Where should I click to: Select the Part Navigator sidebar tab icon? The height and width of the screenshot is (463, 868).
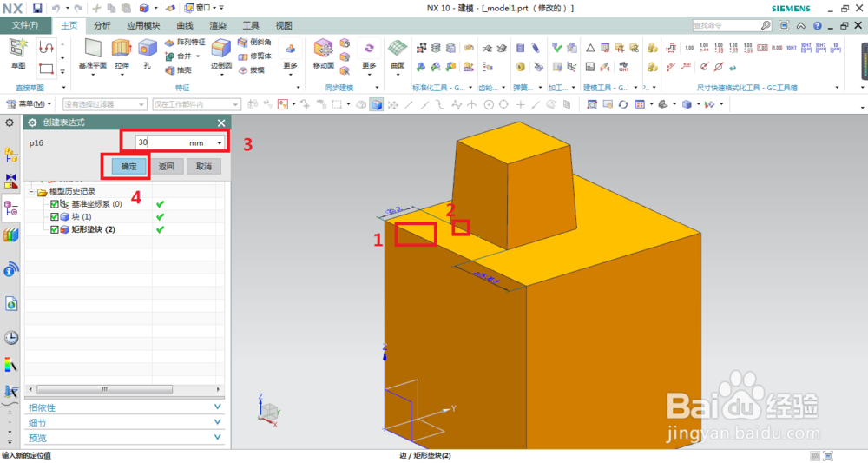(x=11, y=208)
